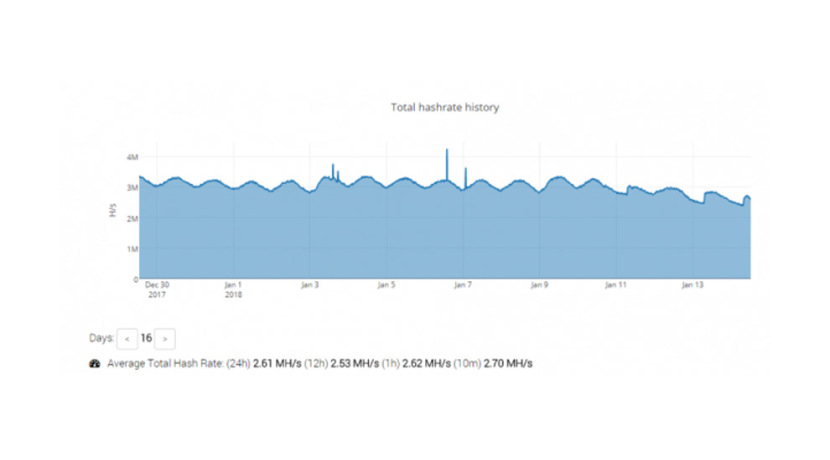Click the next days arrow button
Image resolution: width=830 pixels, height=460 pixels.
click(x=165, y=339)
